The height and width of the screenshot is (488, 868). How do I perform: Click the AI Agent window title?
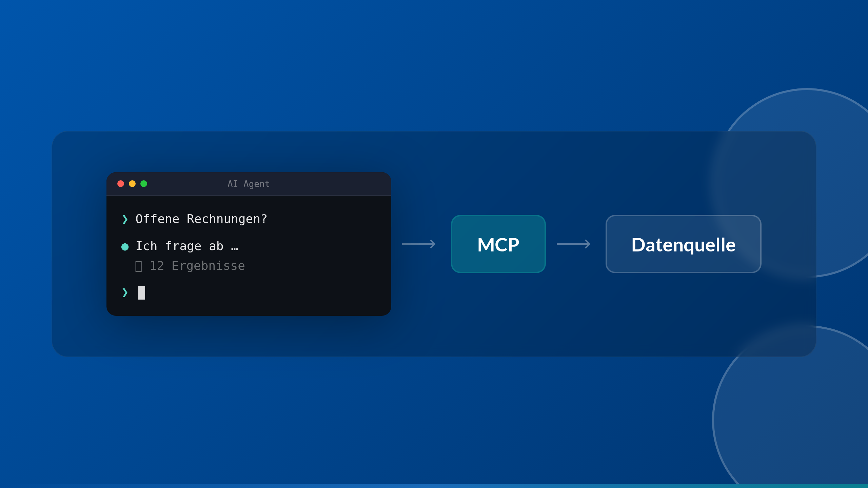pos(249,184)
